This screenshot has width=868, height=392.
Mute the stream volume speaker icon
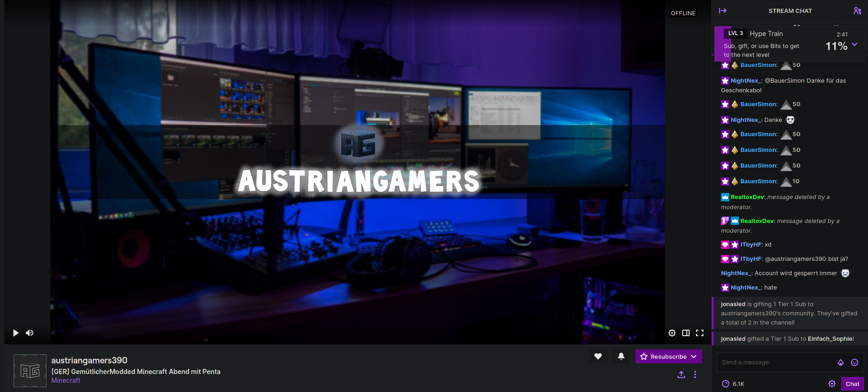[x=30, y=333]
